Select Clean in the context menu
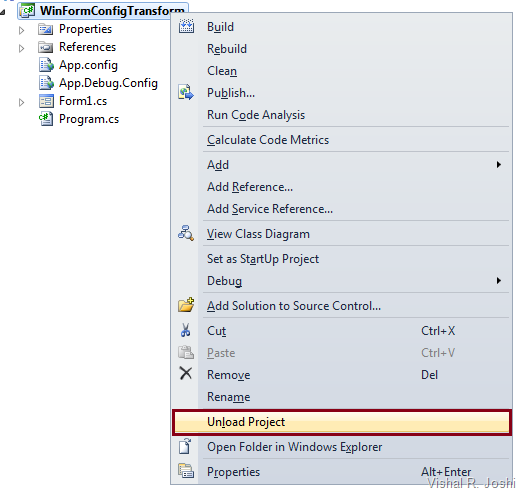This screenshot has height=492, width=522. (342, 71)
